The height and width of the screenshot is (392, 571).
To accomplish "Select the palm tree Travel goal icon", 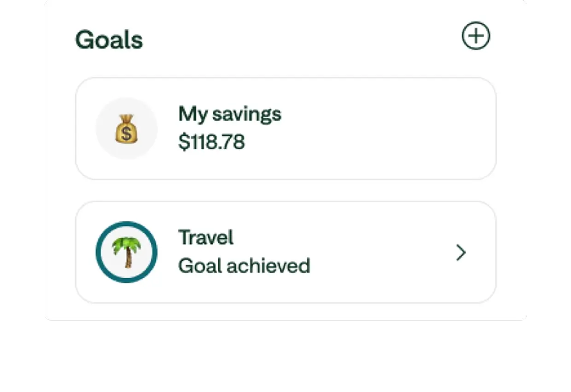I will pos(127,252).
